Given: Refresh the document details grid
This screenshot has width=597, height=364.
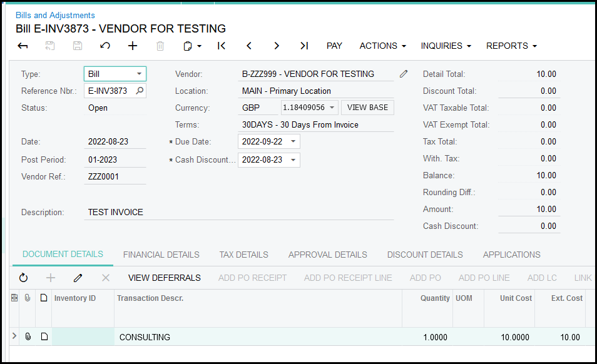Looking at the screenshot, I should coord(24,278).
